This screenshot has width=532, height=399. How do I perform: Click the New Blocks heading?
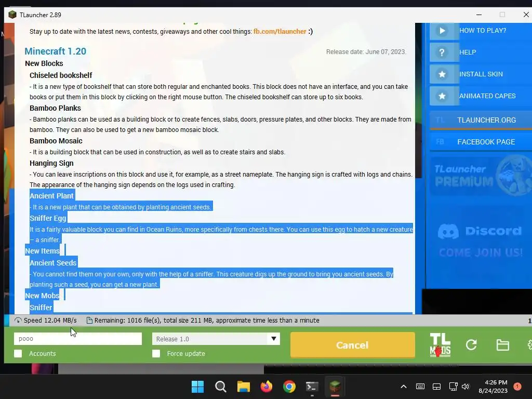pos(44,63)
